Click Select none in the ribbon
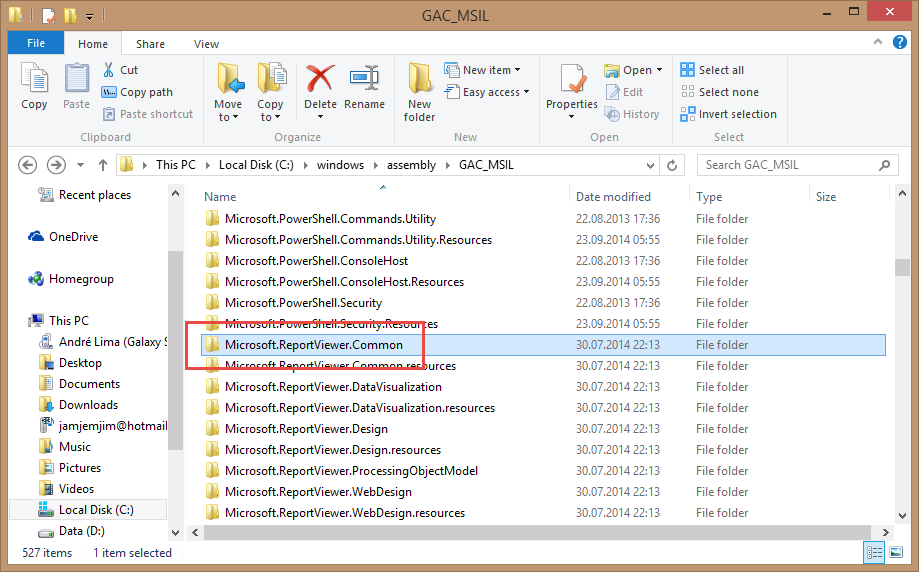The width and height of the screenshot is (919, 572). (720, 92)
